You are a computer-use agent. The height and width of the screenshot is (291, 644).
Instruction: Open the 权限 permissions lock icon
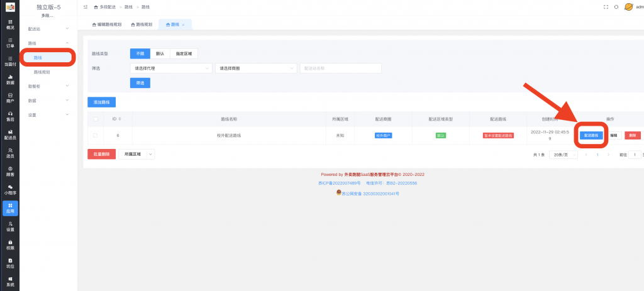point(10,244)
